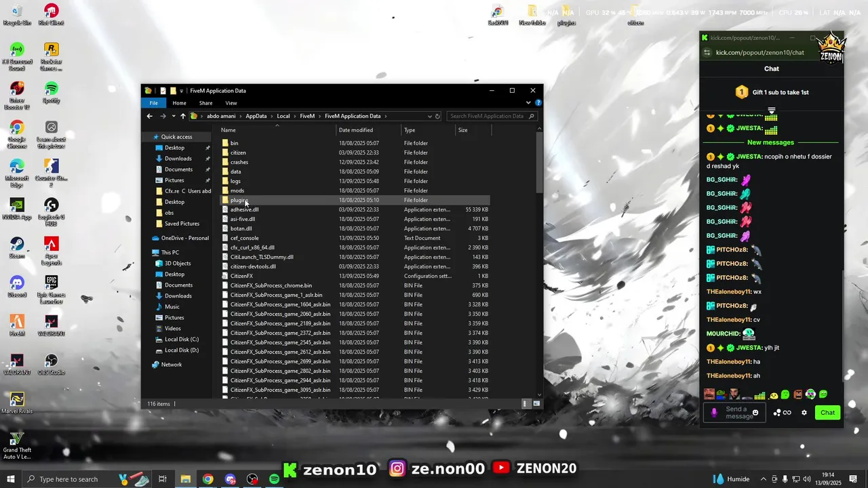
Task: Click Gift 1 sub to take 1st
Action: coord(772,92)
